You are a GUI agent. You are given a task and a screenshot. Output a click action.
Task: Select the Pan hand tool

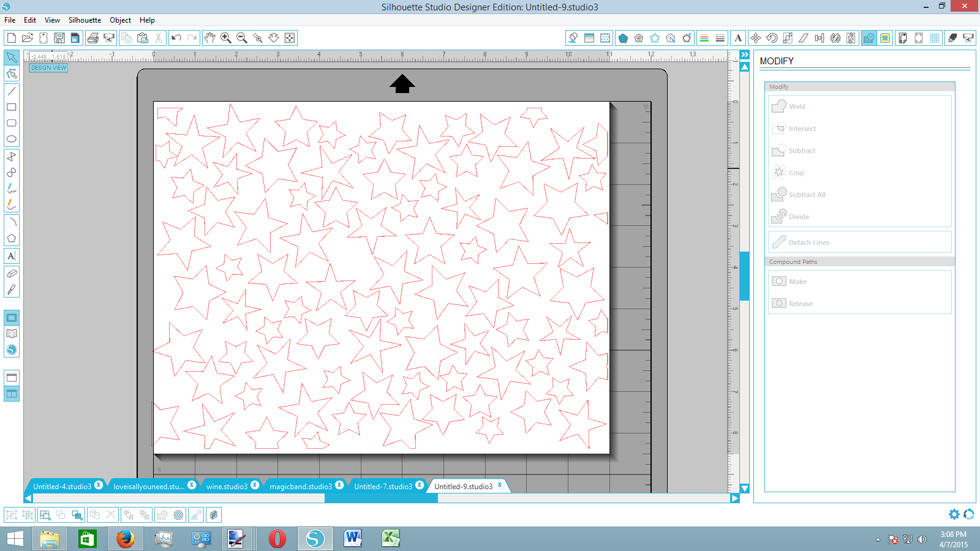(x=210, y=38)
